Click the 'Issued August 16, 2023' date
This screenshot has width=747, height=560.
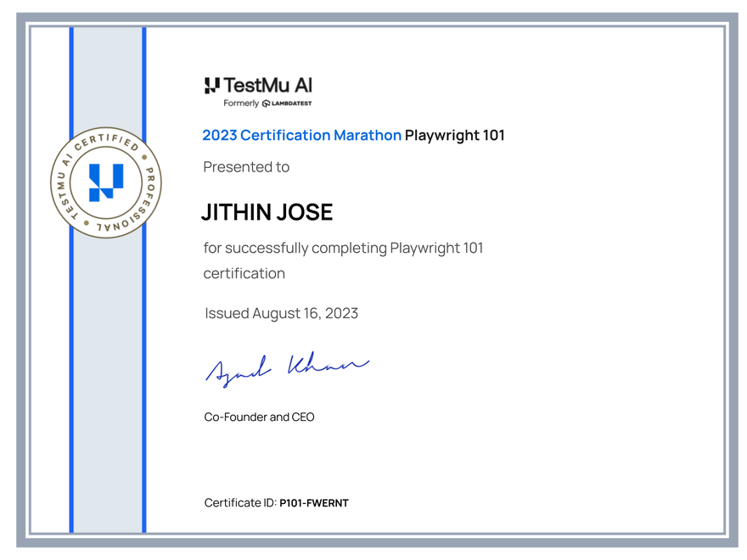[281, 313]
